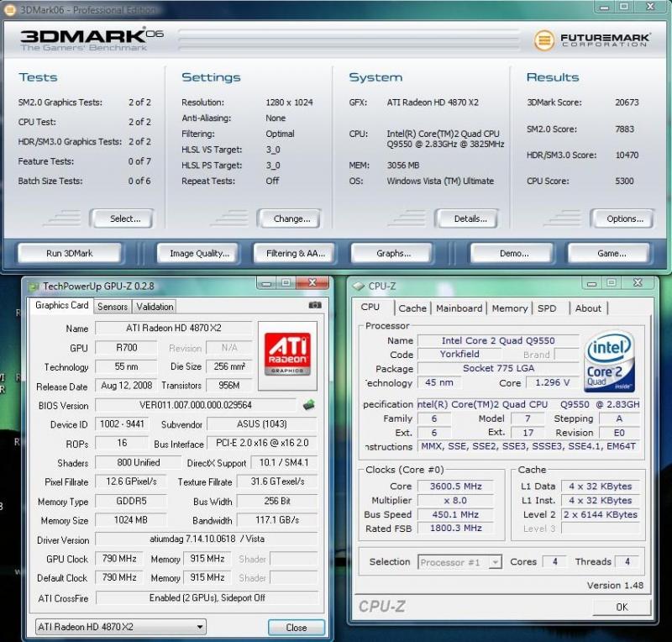Image resolution: width=672 pixels, height=642 pixels.
Task: Click the Run 3DMark button
Action: point(70,254)
